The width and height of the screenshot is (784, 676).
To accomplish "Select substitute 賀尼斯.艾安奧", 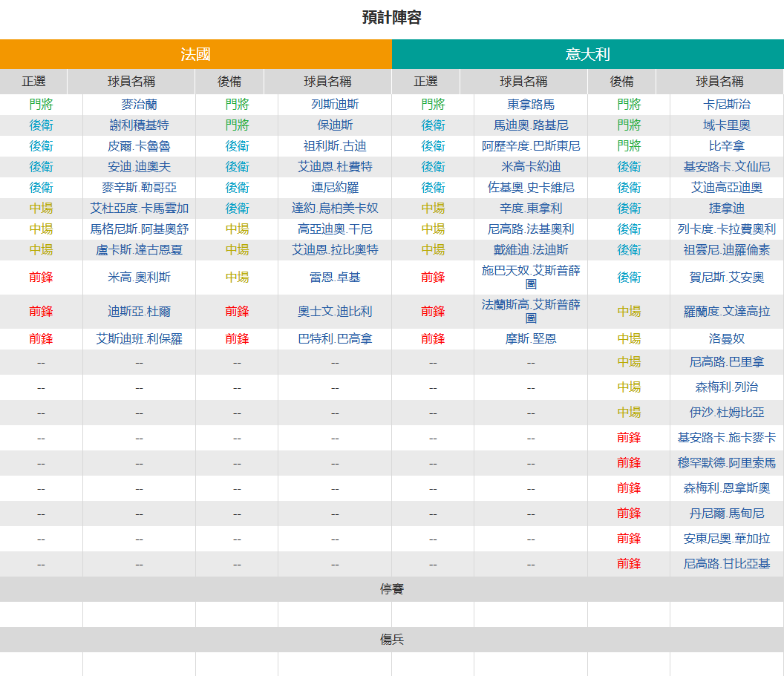I will click(x=727, y=278).
